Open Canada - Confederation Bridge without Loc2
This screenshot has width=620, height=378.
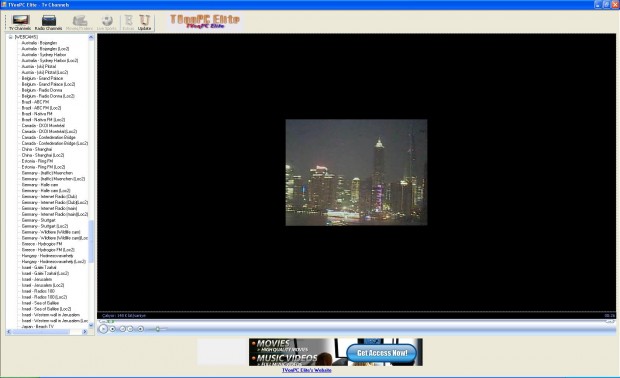[49, 137]
